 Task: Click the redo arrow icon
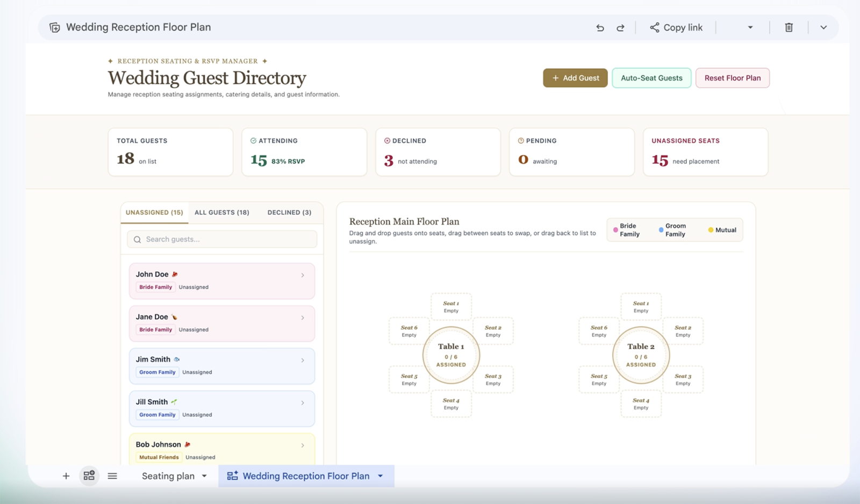coord(620,27)
